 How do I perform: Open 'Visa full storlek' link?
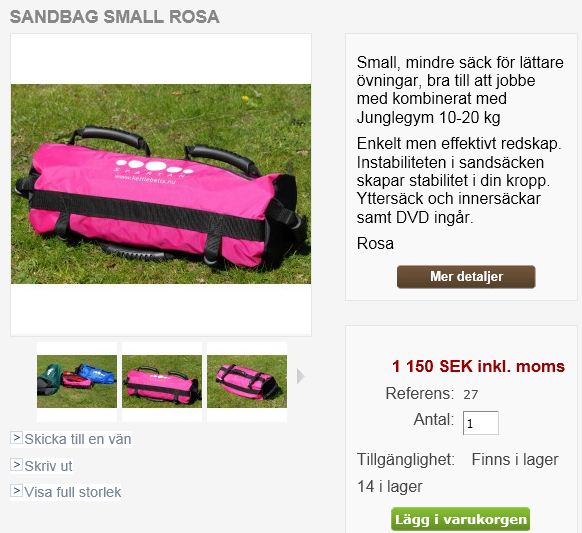(x=73, y=492)
